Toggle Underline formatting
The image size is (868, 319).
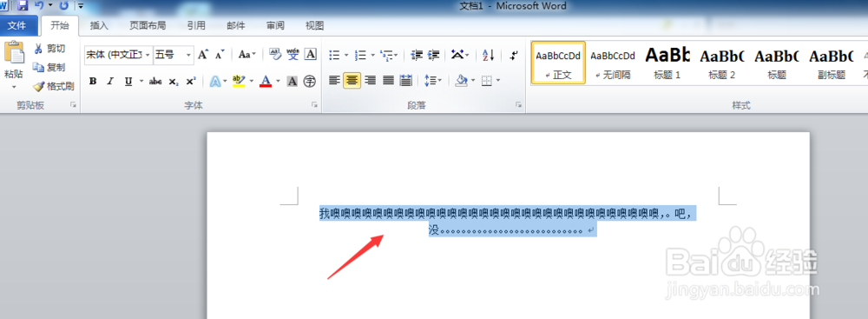[x=128, y=82]
